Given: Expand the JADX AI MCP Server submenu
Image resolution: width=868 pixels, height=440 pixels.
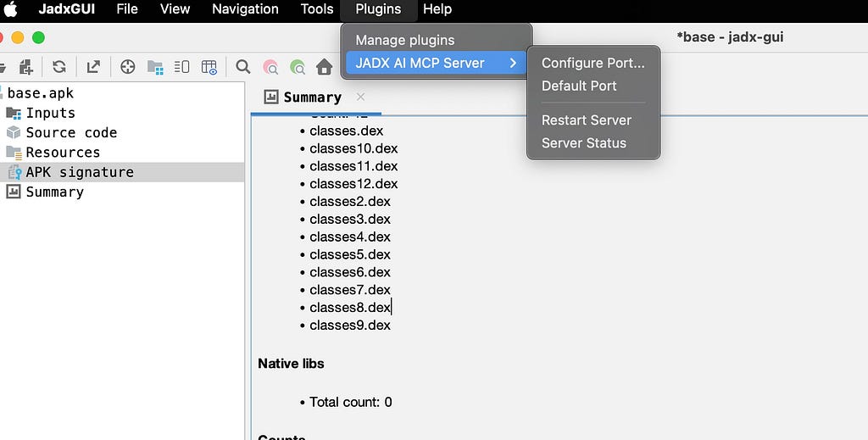Looking at the screenshot, I should click(x=437, y=63).
